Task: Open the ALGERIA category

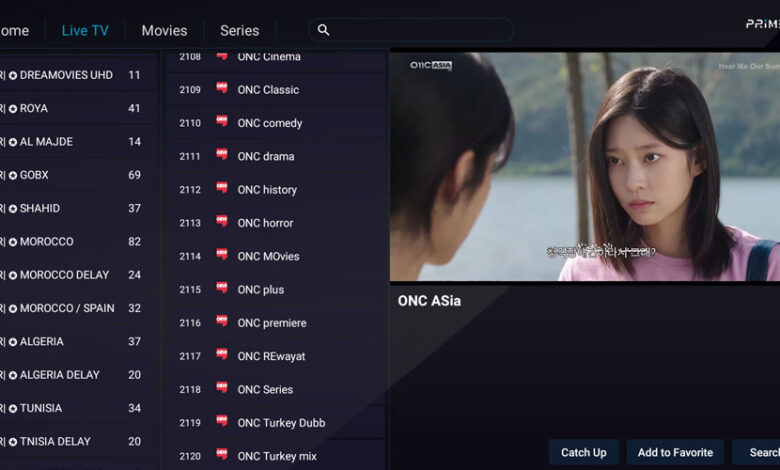Action: tap(77, 342)
